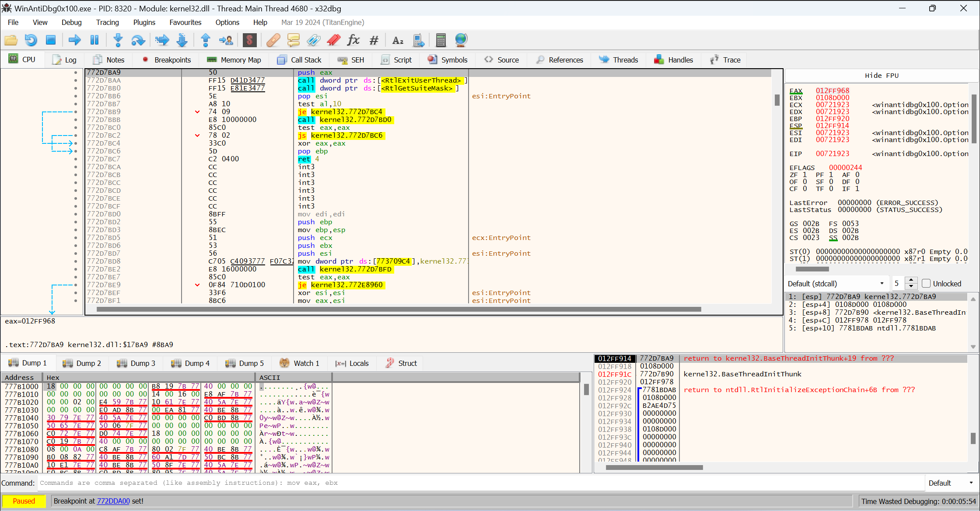Click the command input field
980x511 pixels.
point(481,483)
